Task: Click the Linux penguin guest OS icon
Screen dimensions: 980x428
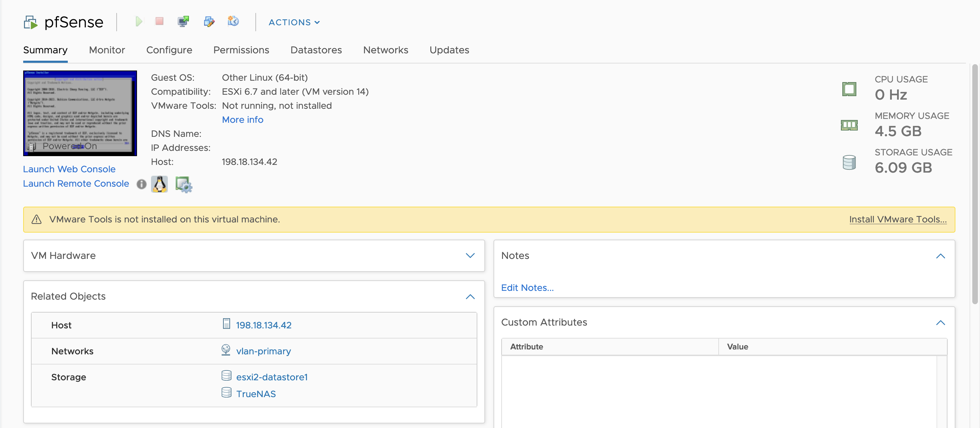Action: 159,184
